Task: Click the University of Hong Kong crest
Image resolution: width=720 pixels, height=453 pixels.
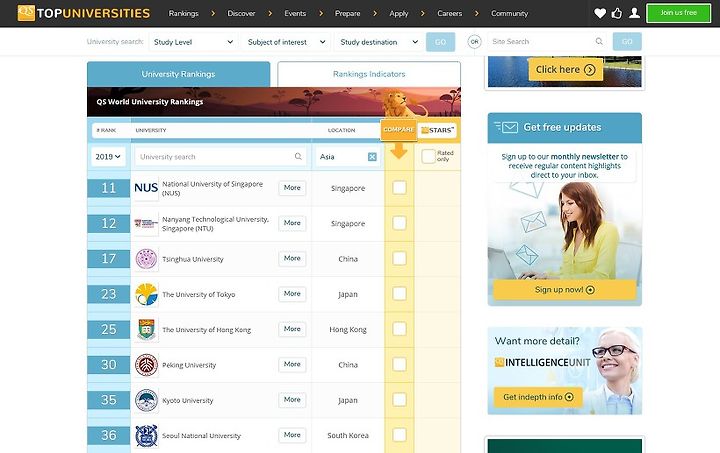Action: click(146, 330)
